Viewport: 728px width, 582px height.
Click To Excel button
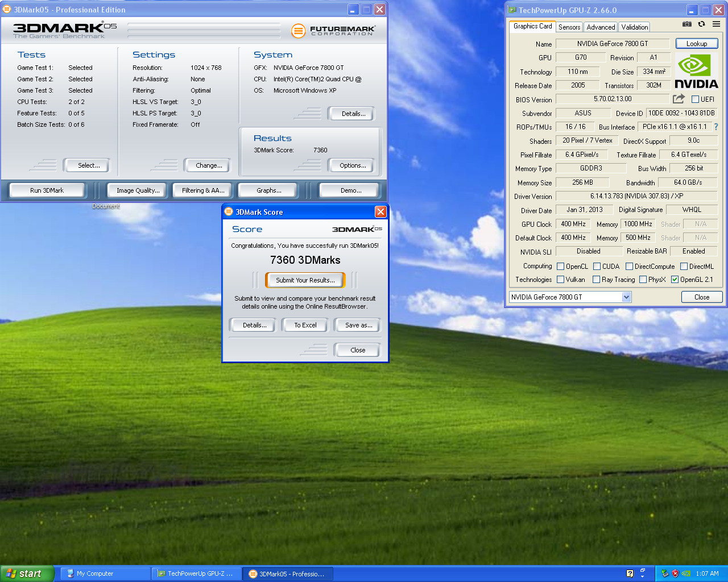coord(305,325)
